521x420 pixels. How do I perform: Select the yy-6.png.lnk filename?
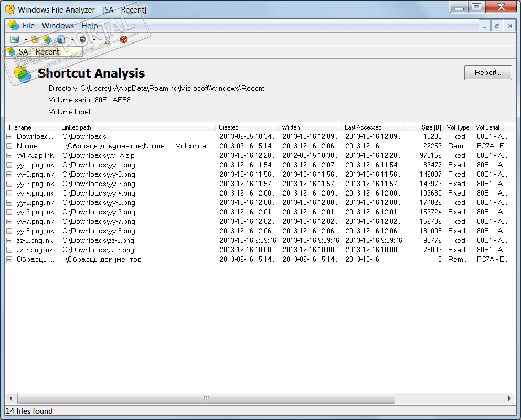click(35, 212)
